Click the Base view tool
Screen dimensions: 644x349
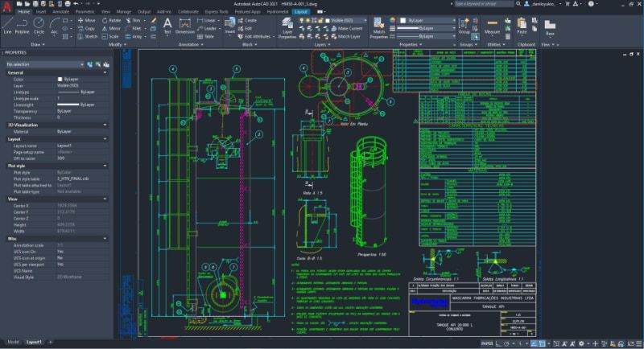click(550, 27)
